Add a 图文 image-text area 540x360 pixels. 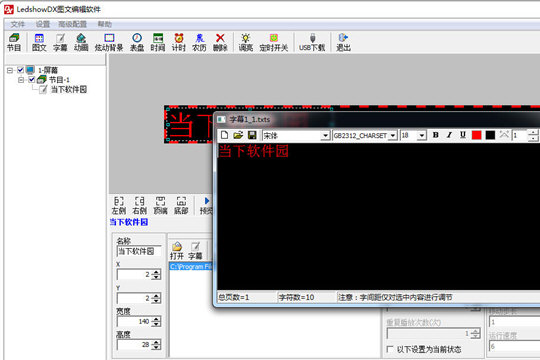pyautogui.click(x=39, y=42)
